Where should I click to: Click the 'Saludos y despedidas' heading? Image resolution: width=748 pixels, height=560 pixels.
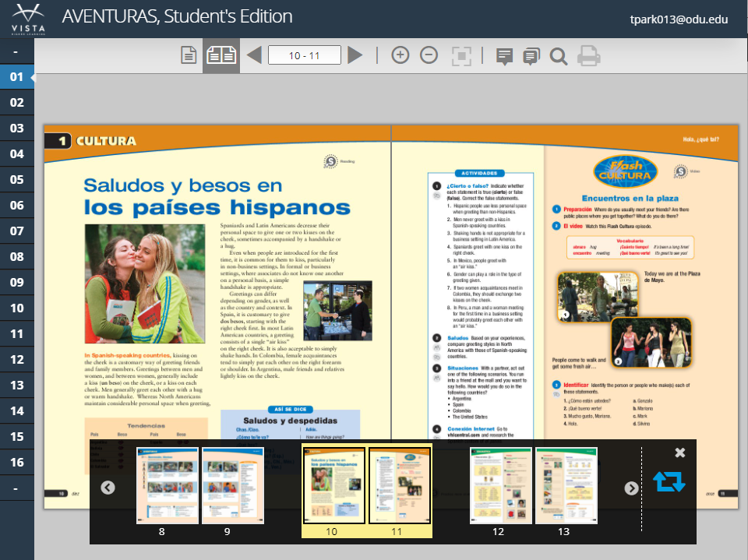tap(290, 421)
